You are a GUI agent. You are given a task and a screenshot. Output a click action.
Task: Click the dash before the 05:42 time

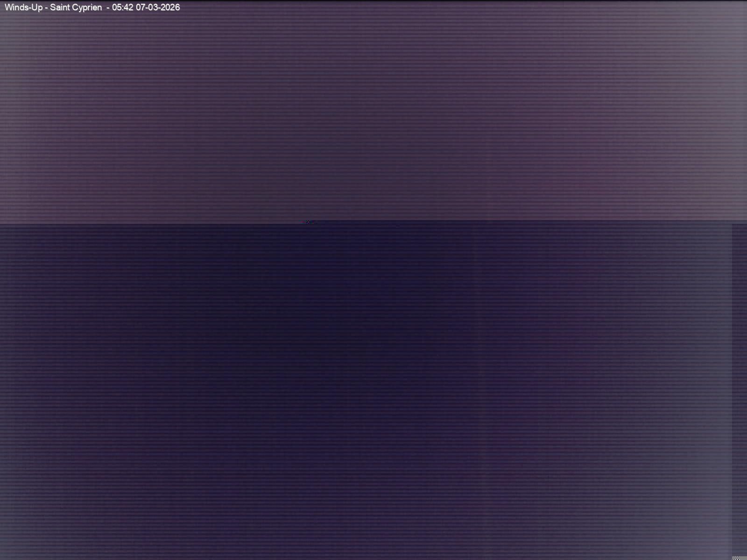tap(108, 8)
